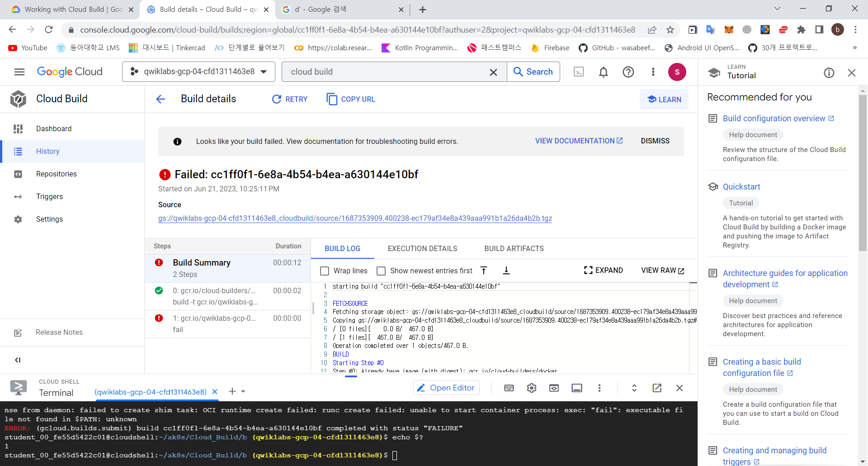
Task: Dismiss the build failed notice
Action: tap(655, 141)
